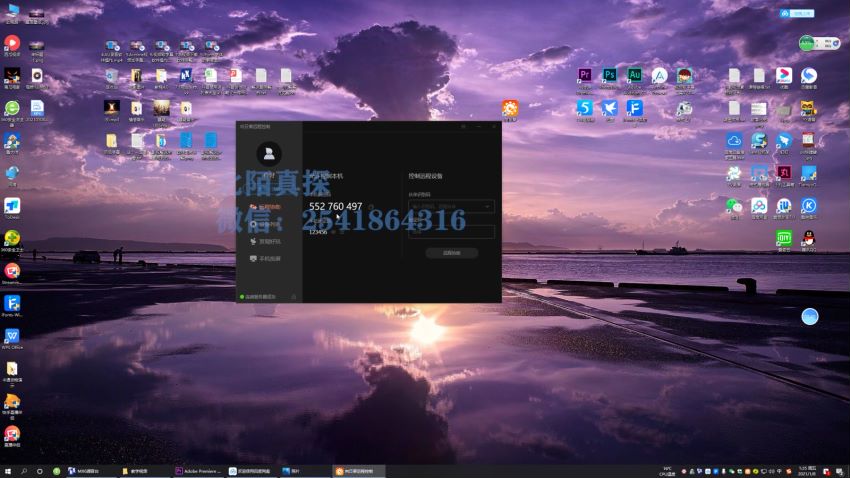This screenshot has height=478, width=850.
Task: Open the blue dingtalk-style wing desktop icon
Action: (x=784, y=141)
